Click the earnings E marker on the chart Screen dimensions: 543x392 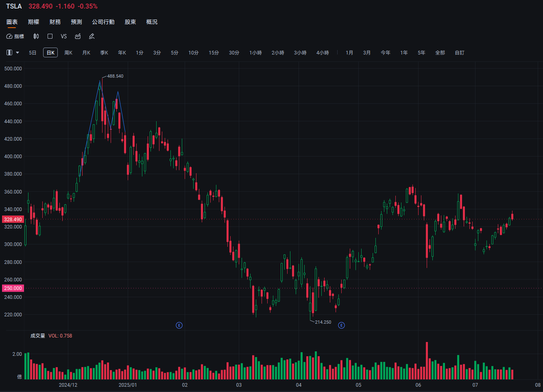179,325
